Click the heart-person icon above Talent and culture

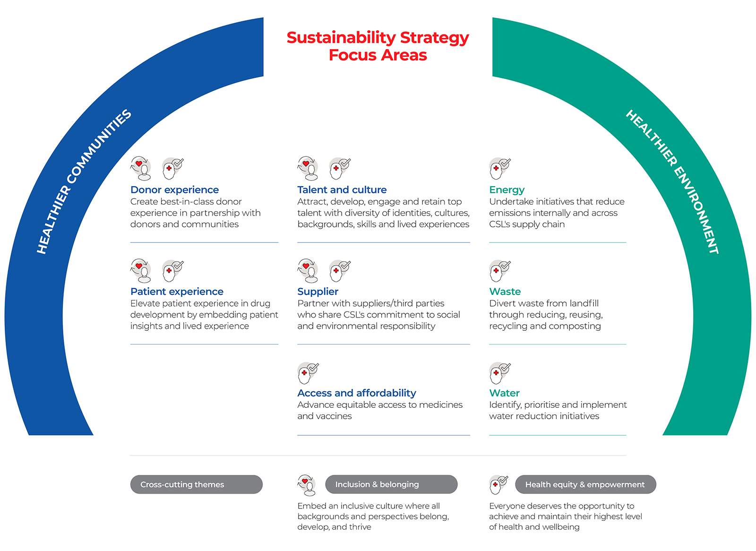[x=308, y=169]
